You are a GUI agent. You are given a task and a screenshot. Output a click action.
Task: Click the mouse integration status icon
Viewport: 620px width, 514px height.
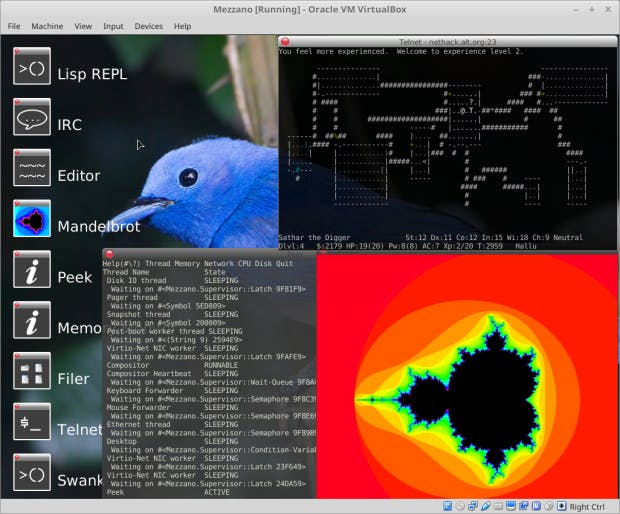coord(549,506)
